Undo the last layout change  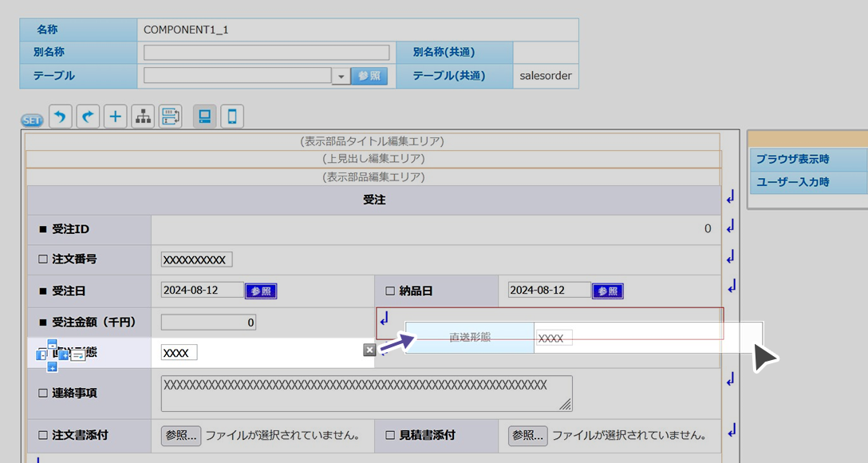click(60, 117)
